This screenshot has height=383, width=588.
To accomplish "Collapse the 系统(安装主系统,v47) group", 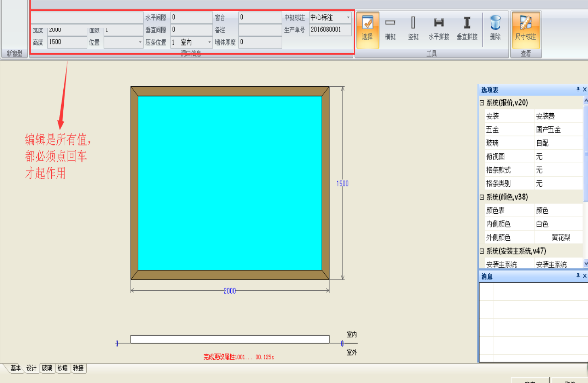I will [x=482, y=251].
